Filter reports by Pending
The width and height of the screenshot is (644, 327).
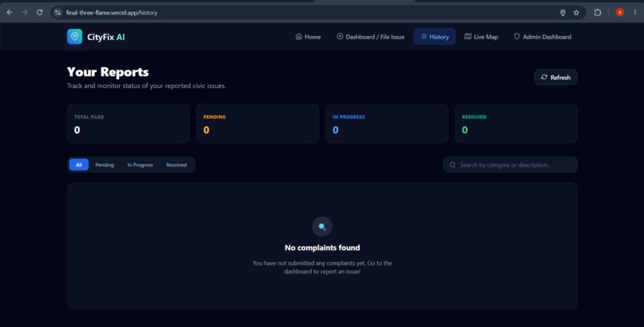point(105,165)
